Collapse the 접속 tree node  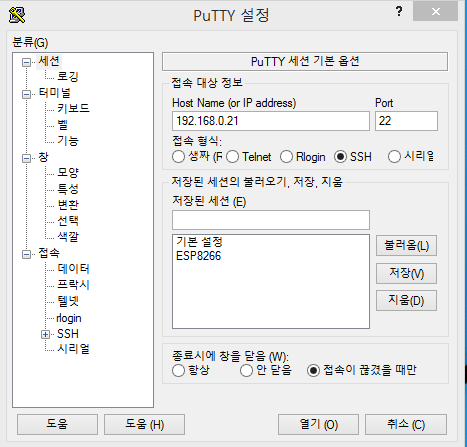pyautogui.click(x=26, y=255)
